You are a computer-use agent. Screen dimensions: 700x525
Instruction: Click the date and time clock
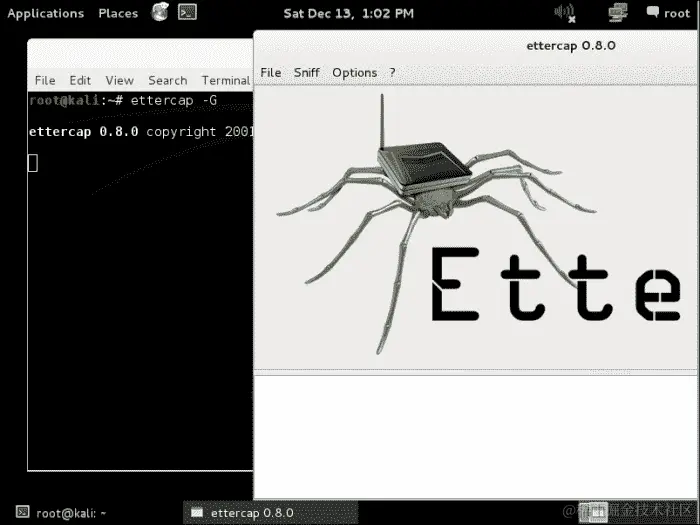(x=349, y=13)
